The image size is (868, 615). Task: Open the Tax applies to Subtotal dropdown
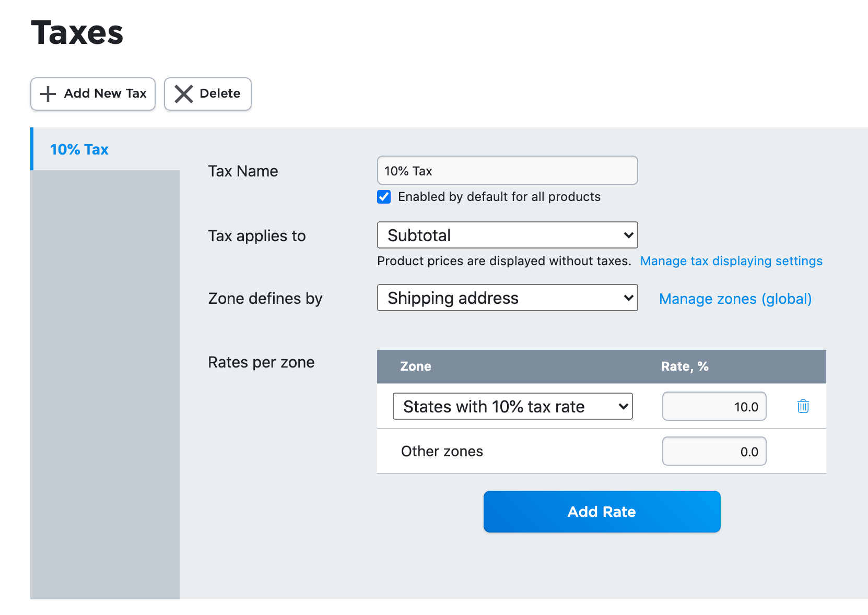(x=507, y=235)
